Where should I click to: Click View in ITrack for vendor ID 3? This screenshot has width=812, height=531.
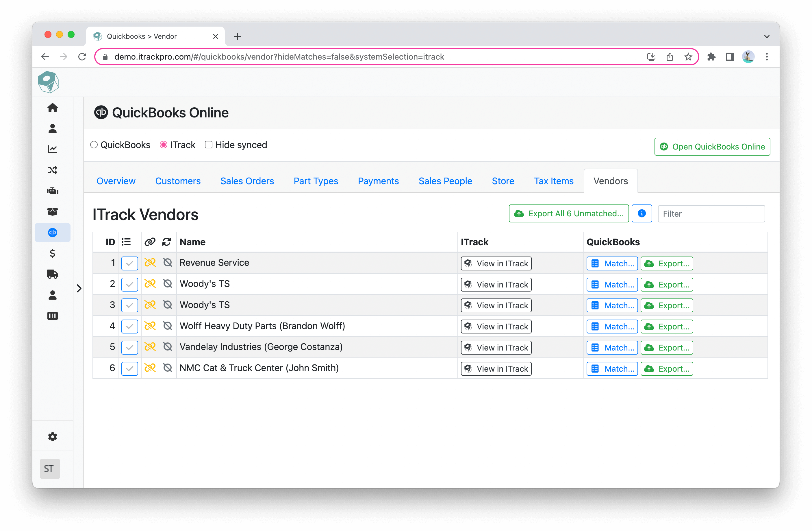coord(496,305)
